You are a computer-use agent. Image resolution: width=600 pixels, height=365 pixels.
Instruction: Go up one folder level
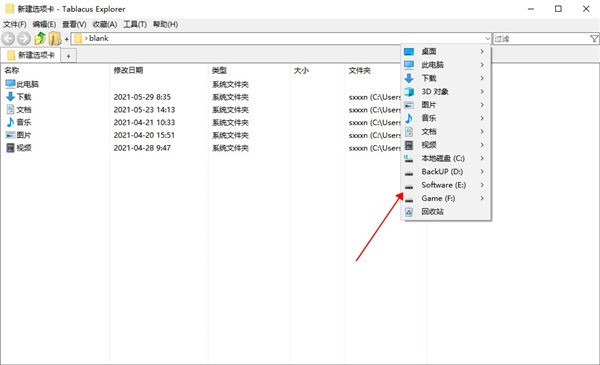tap(40, 38)
